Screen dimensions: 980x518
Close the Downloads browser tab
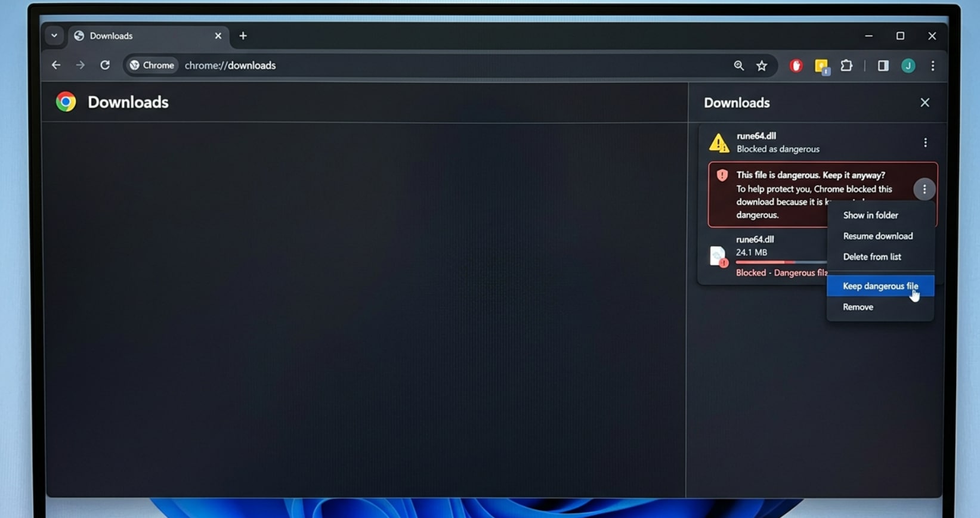point(218,36)
